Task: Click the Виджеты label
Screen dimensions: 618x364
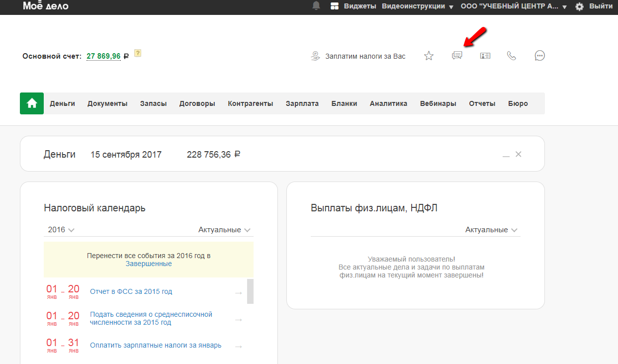Action: [x=360, y=6]
